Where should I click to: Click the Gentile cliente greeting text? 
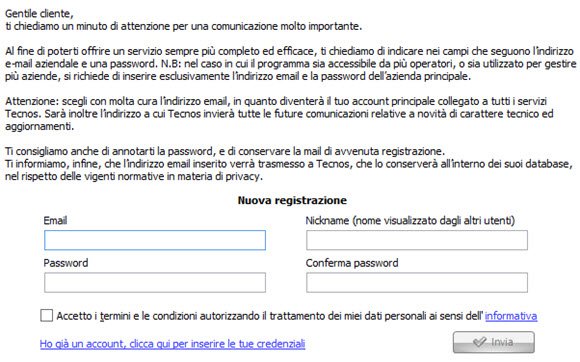point(39,14)
